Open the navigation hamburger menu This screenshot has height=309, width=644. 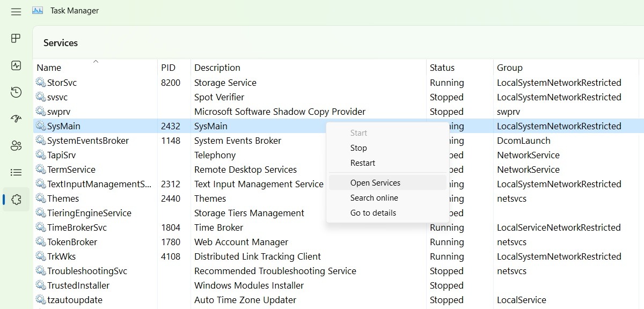tap(16, 11)
